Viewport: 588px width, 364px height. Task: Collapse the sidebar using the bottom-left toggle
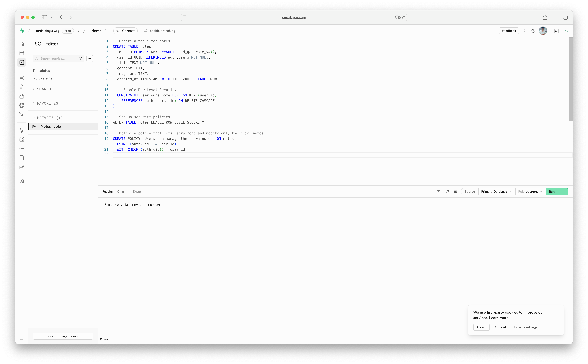click(22, 338)
